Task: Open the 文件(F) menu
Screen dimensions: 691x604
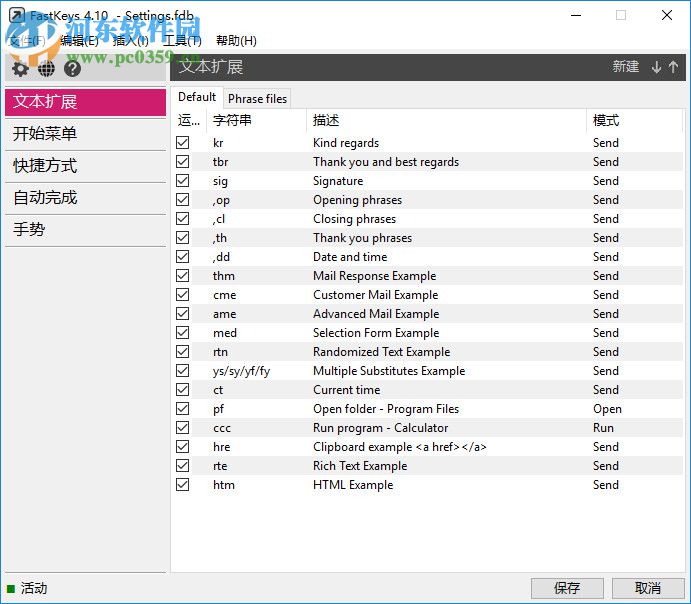Action: tap(27, 41)
